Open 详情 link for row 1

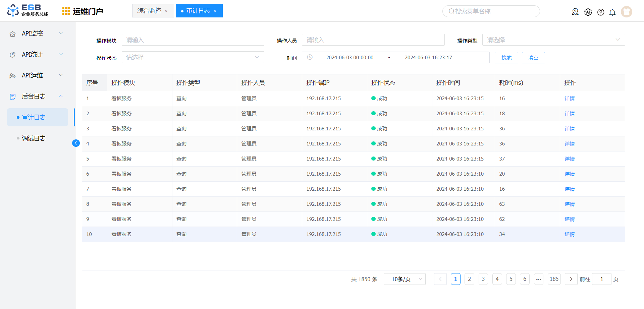(x=569, y=99)
